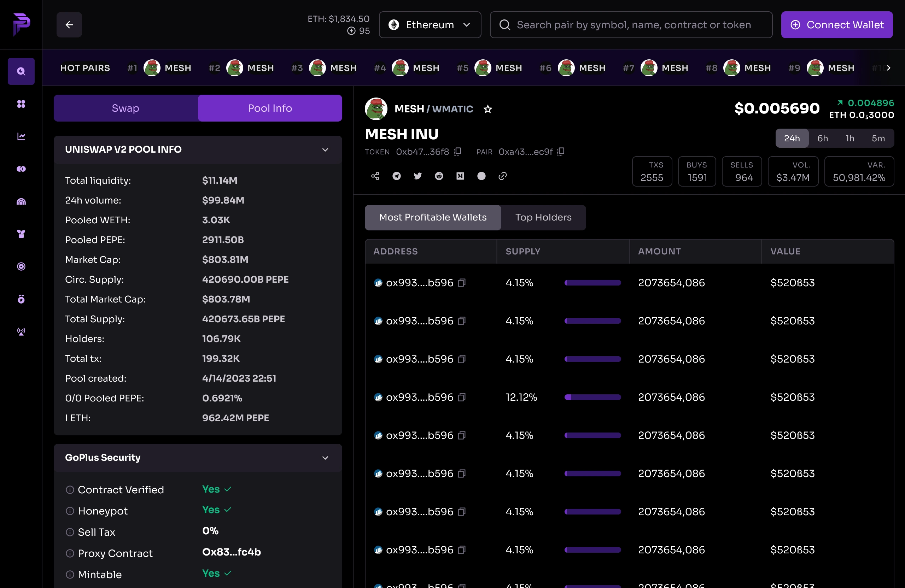Click the VAR. 50,981.42% stat box
905x588 pixels.
click(x=859, y=171)
